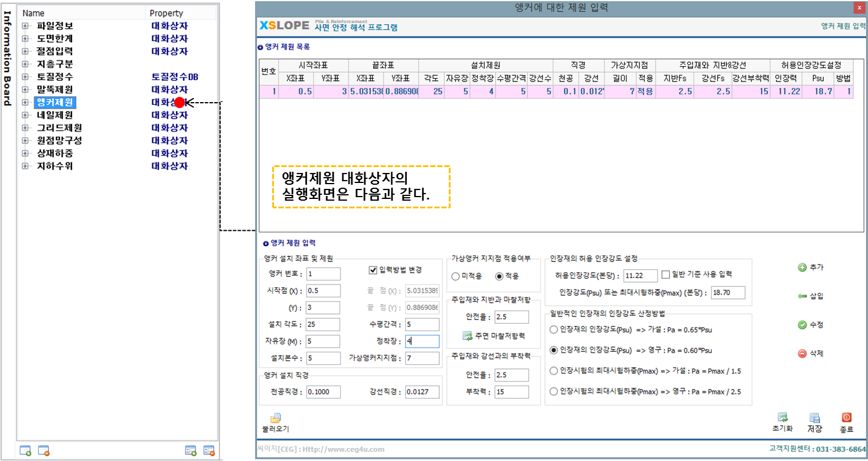Click the 자유장 (M) input field
The width and height of the screenshot is (868, 461).
pos(323,341)
